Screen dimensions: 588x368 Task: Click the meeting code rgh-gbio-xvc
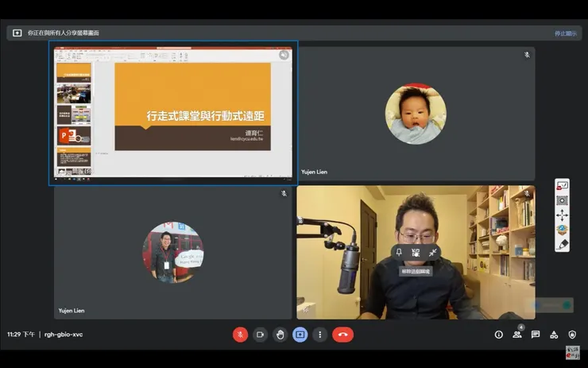[x=64, y=335]
